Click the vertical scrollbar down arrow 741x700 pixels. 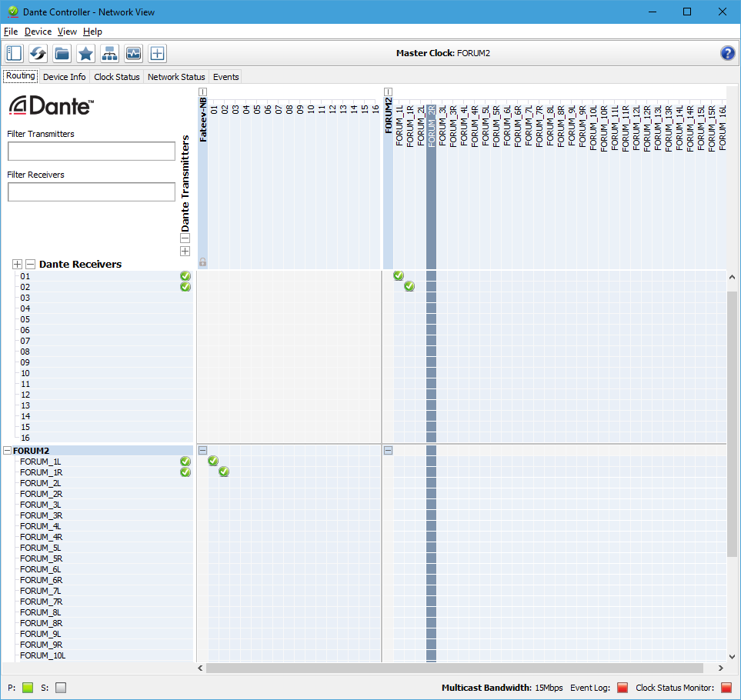coord(732,656)
